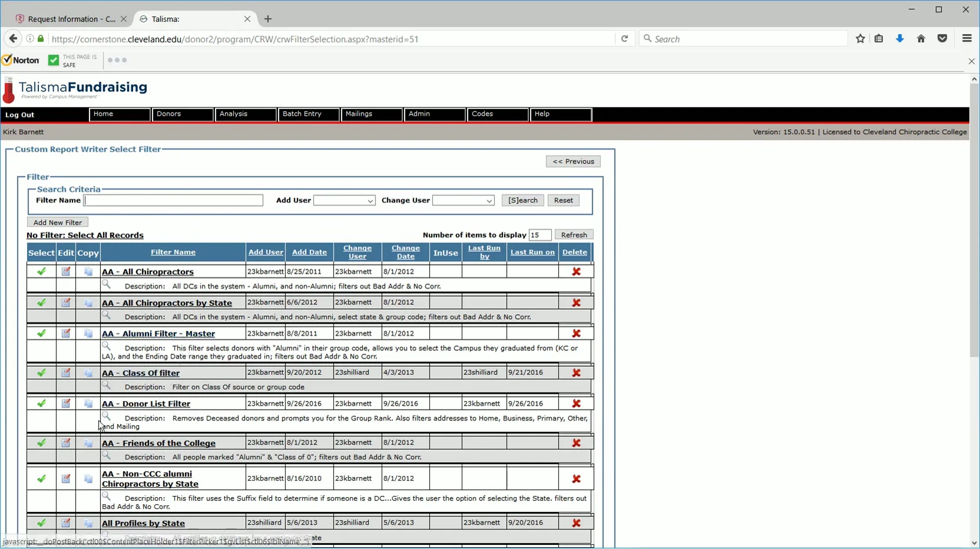980x549 pixels.
Task: Delete the AA - Class Of filter
Action: pos(576,372)
